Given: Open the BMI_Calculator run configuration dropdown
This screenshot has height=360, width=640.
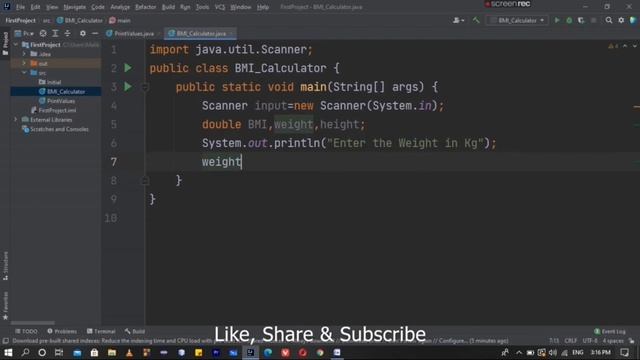Looking at the screenshot, I should (517, 20).
